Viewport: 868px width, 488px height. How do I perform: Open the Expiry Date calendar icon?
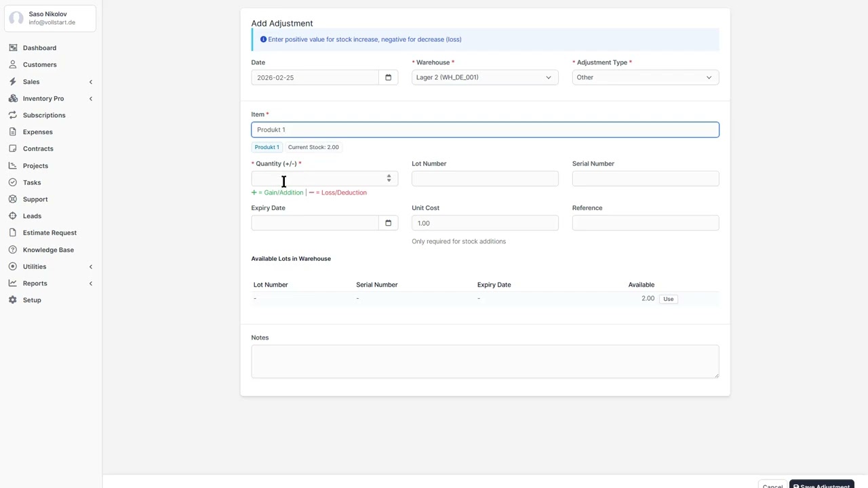pyautogui.click(x=388, y=223)
